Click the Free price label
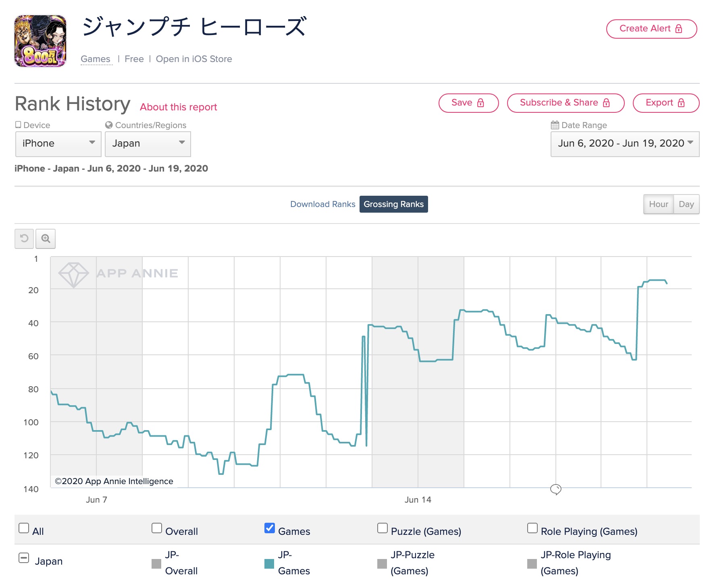Image resolution: width=707 pixels, height=588 pixels. pyautogui.click(x=134, y=59)
